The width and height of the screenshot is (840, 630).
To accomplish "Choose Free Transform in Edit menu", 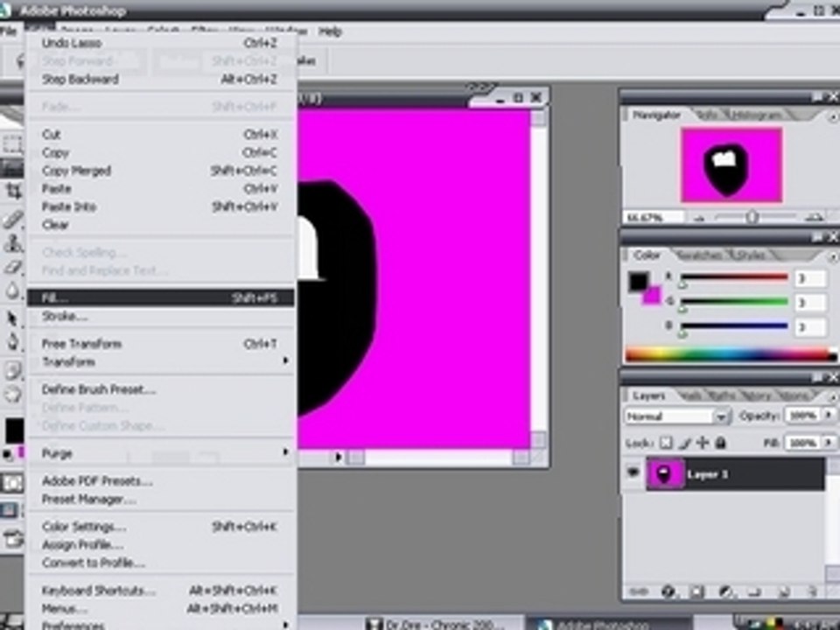I will 161,344.
